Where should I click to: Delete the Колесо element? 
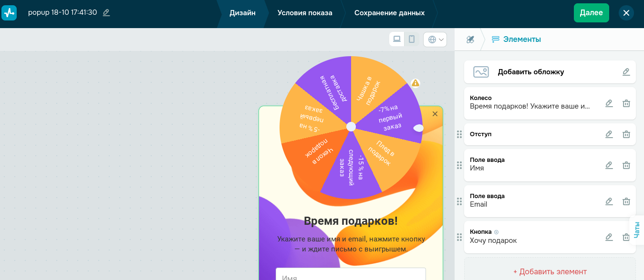click(626, 103)
